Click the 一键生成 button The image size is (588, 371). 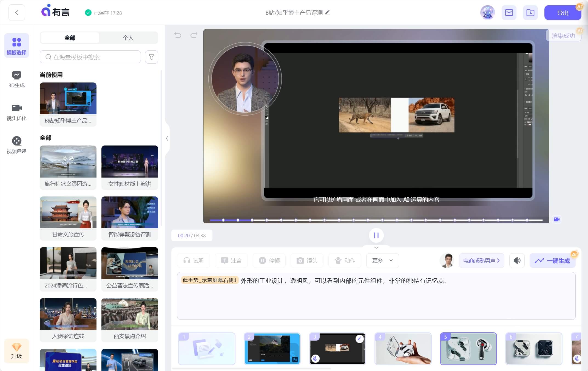[553, 260]
